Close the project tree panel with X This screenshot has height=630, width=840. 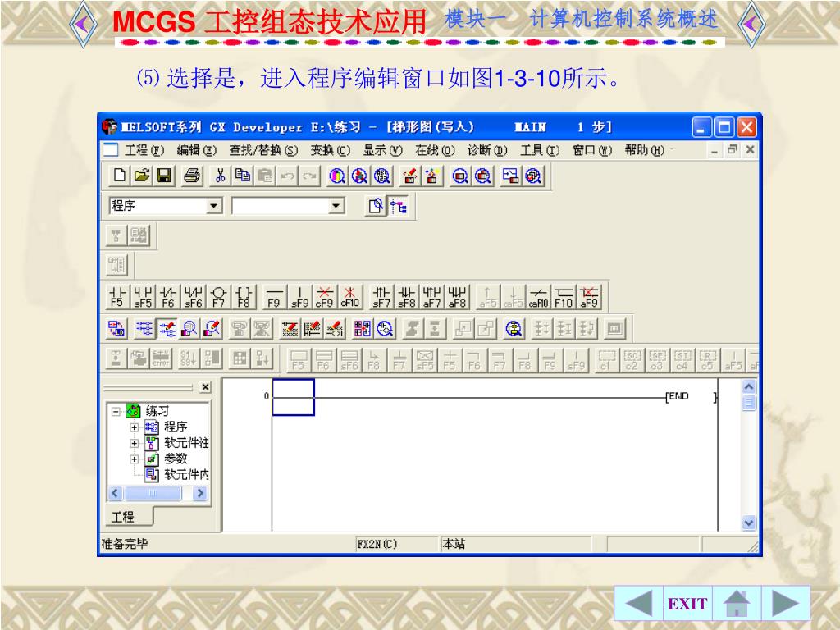click(x=206, y=387)
